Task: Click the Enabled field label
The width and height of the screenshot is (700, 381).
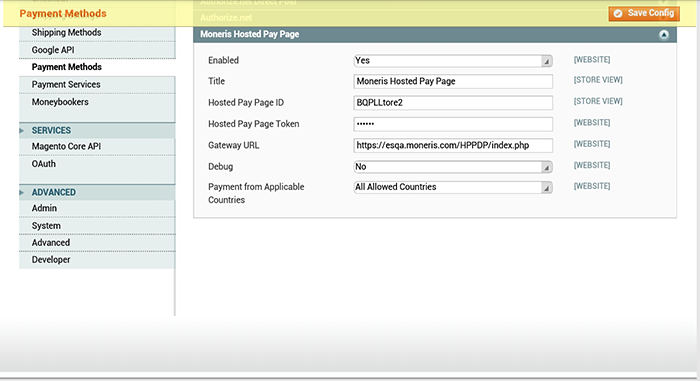Action: point(223,61)
